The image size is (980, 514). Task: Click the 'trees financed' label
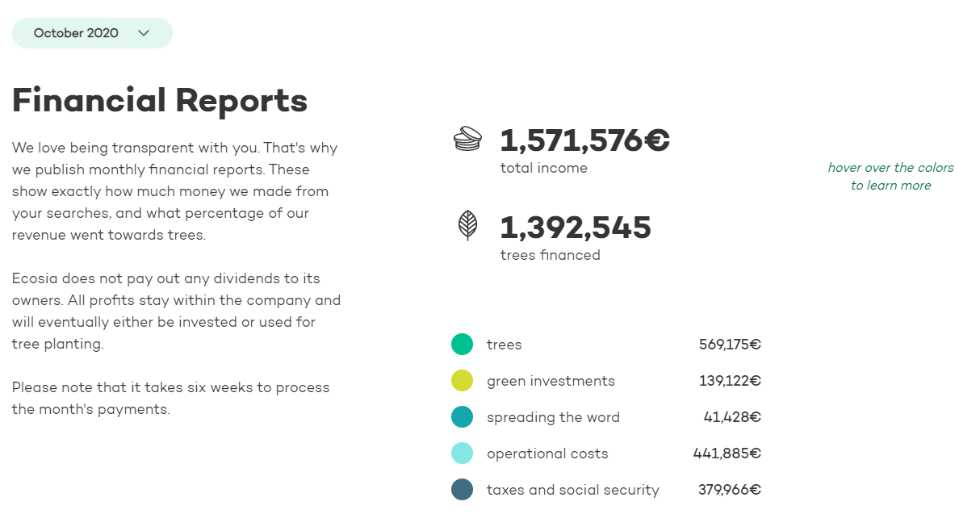pos(551,255)
